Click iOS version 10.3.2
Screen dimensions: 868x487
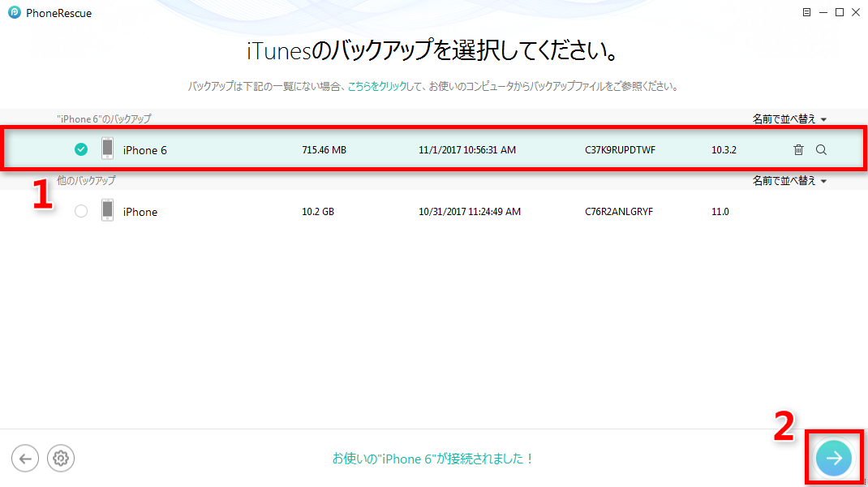(x=724, y=149)
